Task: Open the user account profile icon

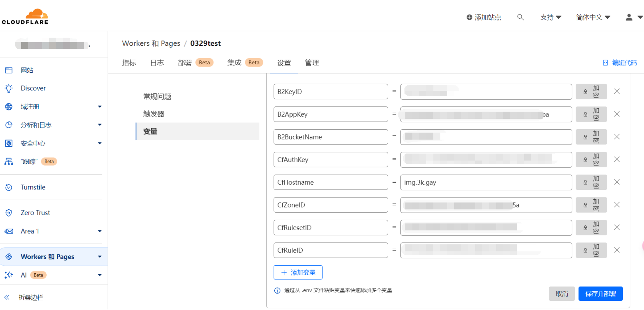Action: pos(629,17)
